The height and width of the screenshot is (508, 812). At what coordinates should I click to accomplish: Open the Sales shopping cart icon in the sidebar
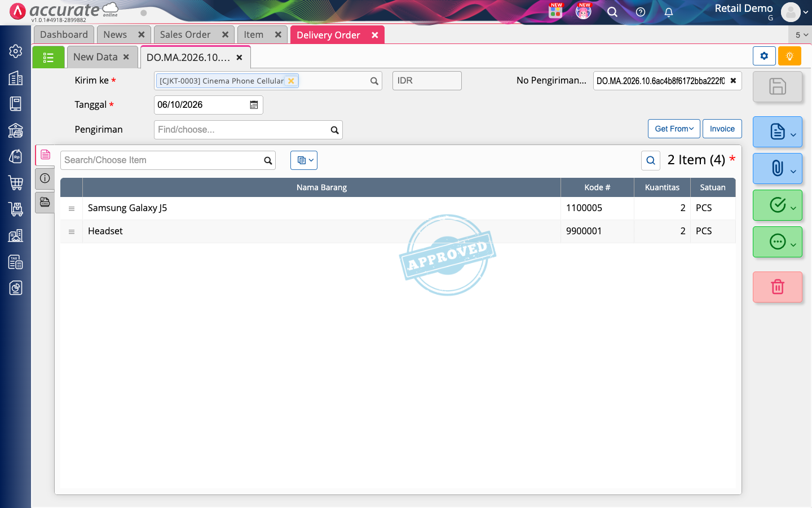pyautogui.click(x=16, y=183)
